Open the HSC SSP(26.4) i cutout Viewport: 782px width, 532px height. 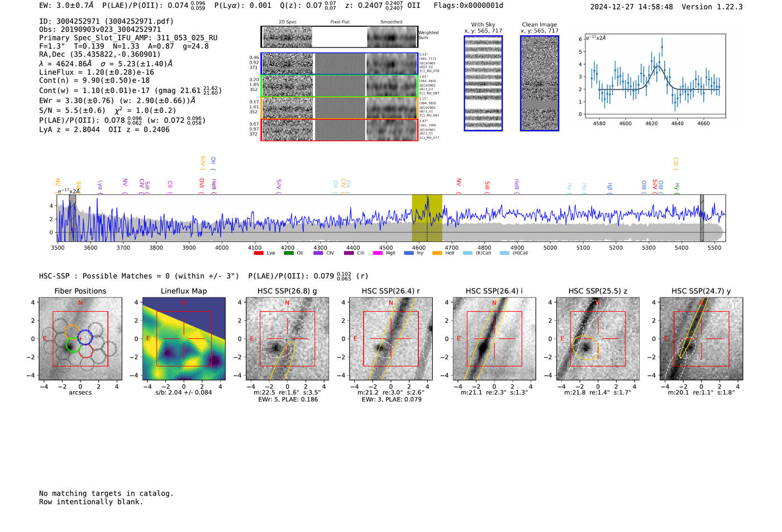pyautogui.click(x=494, y=338)
